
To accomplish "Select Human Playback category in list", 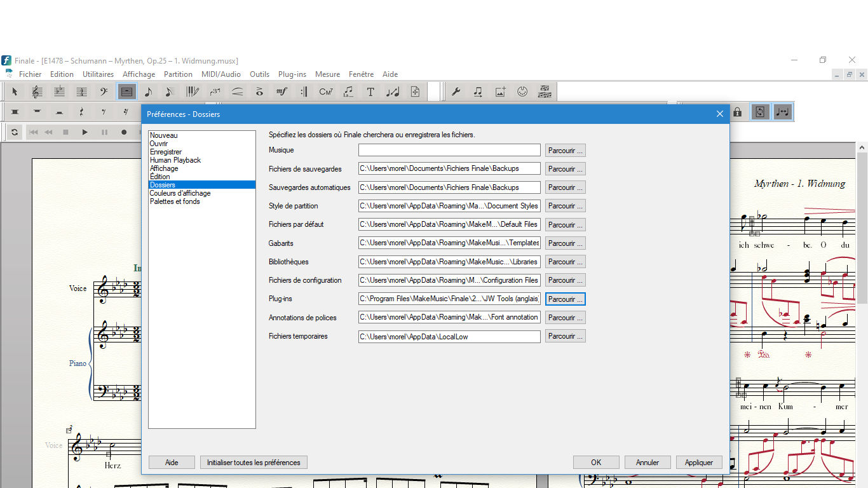I will (175, 160).
